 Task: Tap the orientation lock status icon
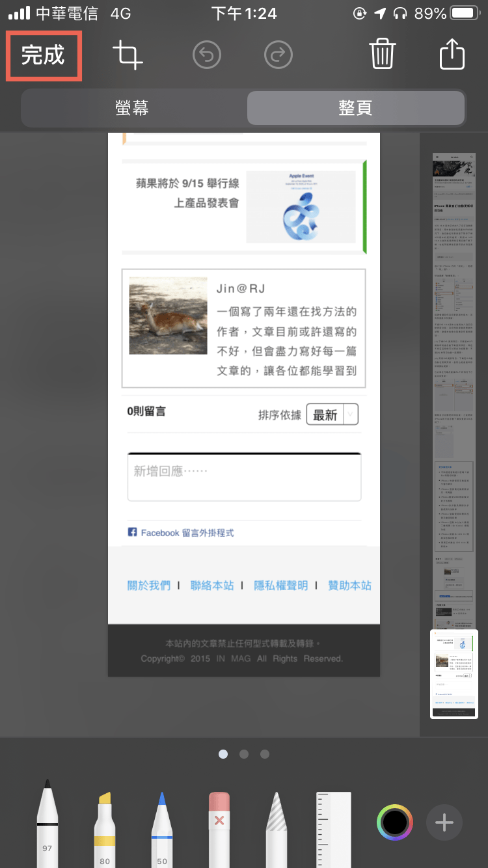(x=360, y=13)
